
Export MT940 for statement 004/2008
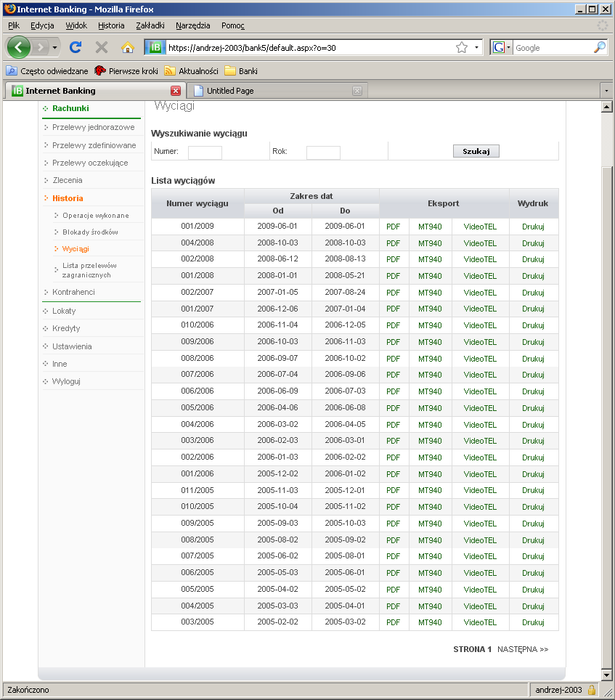click(430, 243)
